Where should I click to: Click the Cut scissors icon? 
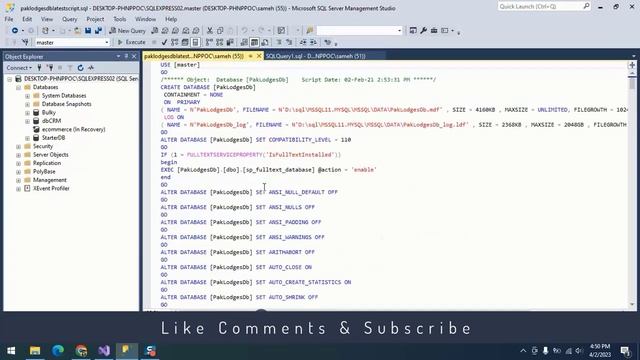(x=209, y=31)
